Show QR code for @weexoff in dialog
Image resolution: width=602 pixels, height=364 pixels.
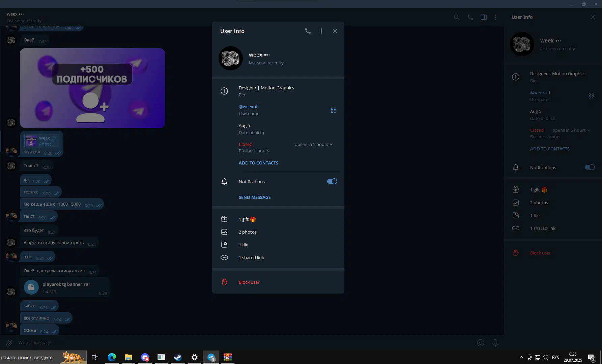click(333, 110)
